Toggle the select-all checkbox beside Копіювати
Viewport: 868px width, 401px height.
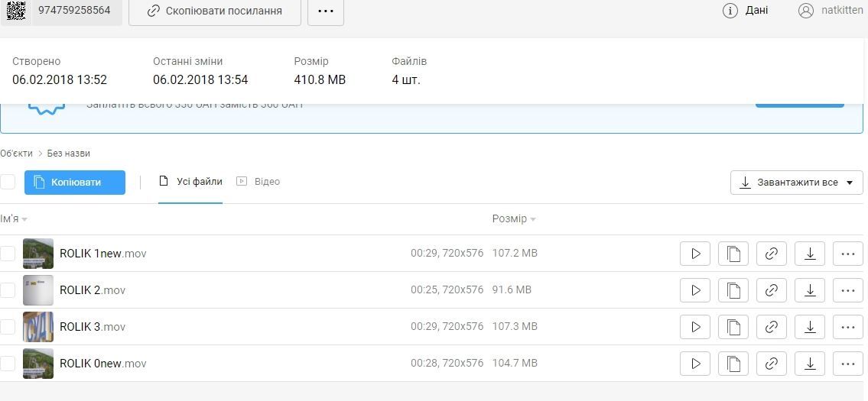pyautogui.click(x=8, y=182)
